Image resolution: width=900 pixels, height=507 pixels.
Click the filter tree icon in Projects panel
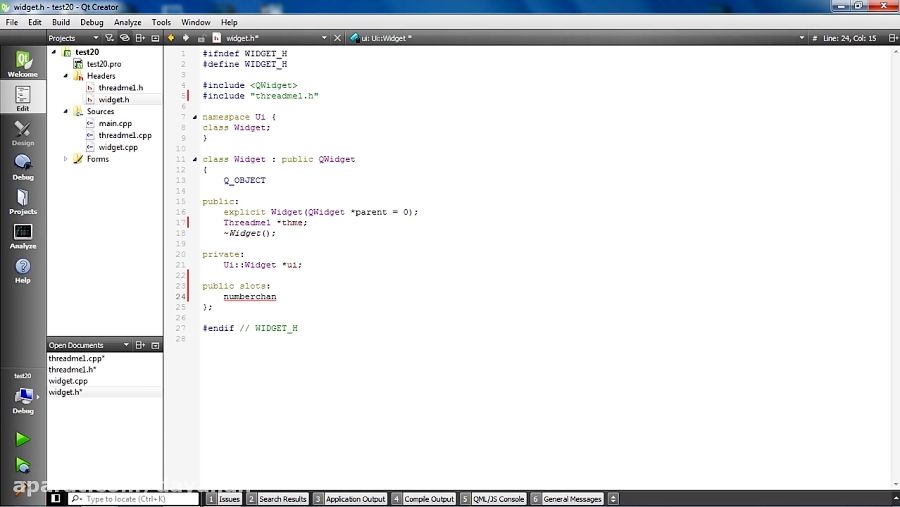point(110,38)
